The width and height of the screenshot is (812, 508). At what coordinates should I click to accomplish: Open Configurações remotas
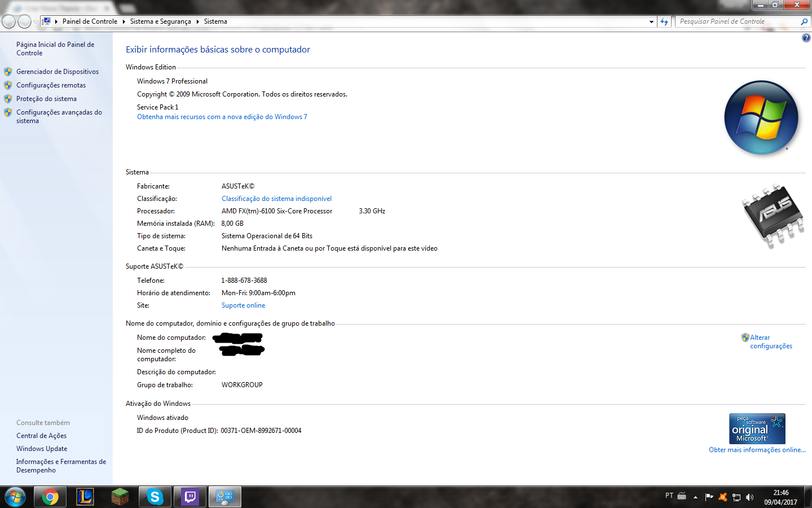[51, 85]
